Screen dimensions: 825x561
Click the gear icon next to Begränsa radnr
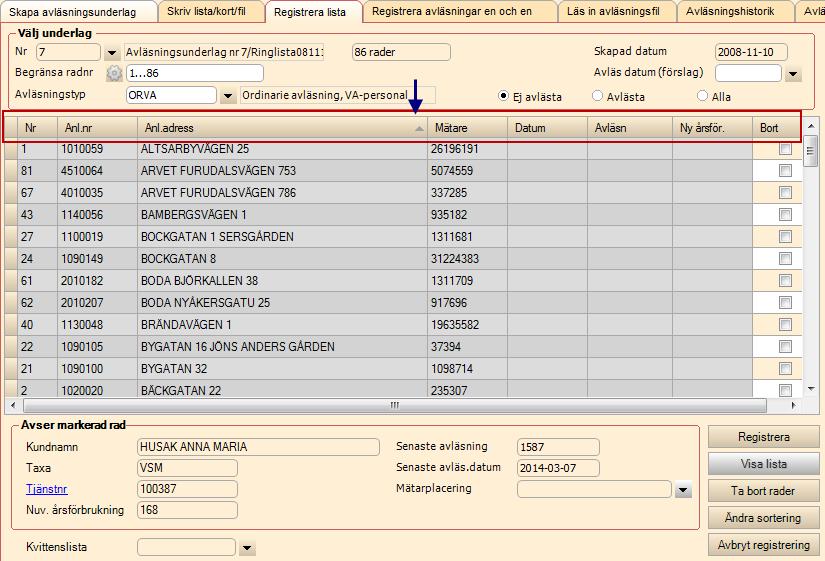(x=114, y=73)
